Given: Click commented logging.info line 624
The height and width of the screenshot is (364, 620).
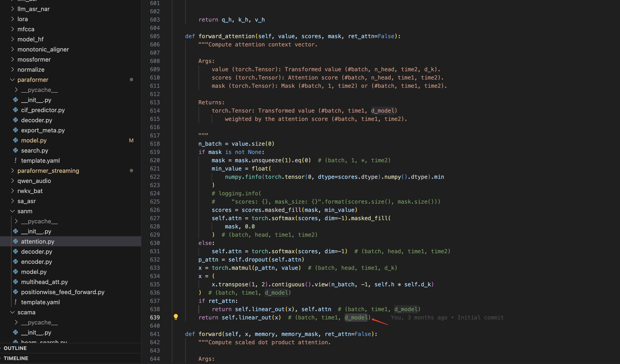Looking at the screenshot, I should click(236, 193).
